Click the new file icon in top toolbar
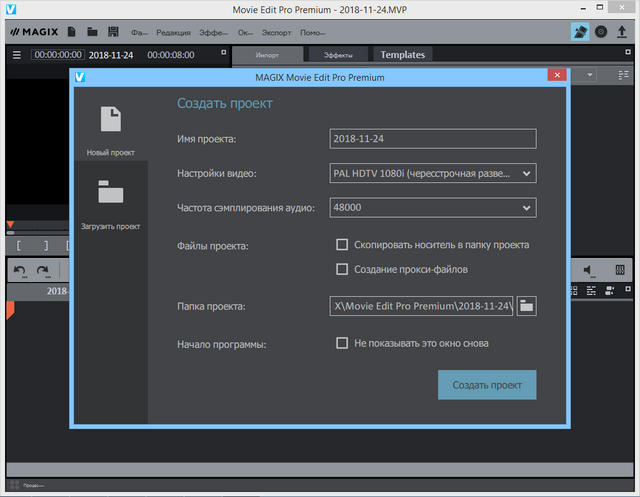640x497 pixels. point(71,32)
